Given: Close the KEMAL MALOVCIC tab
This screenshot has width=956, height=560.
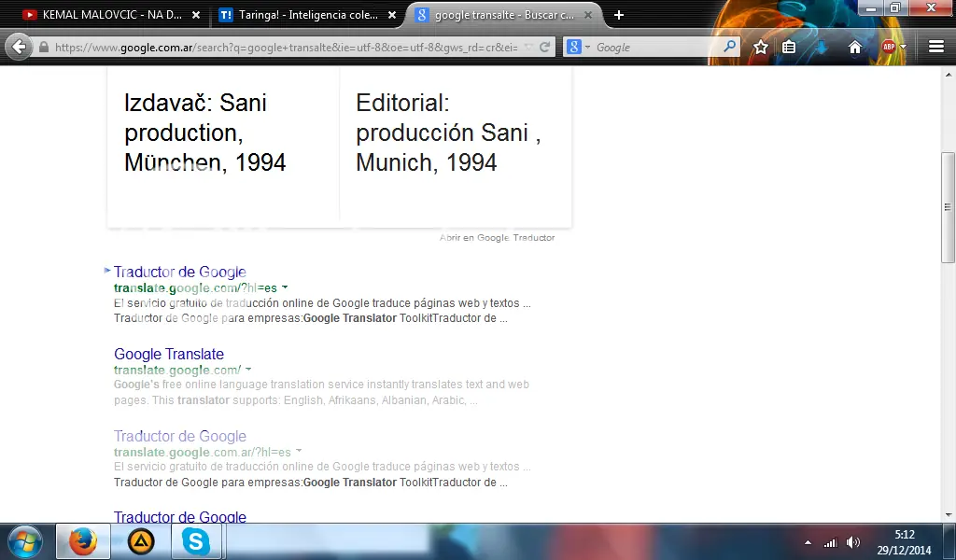Looking at the screenshot, I should coord(196,15).
